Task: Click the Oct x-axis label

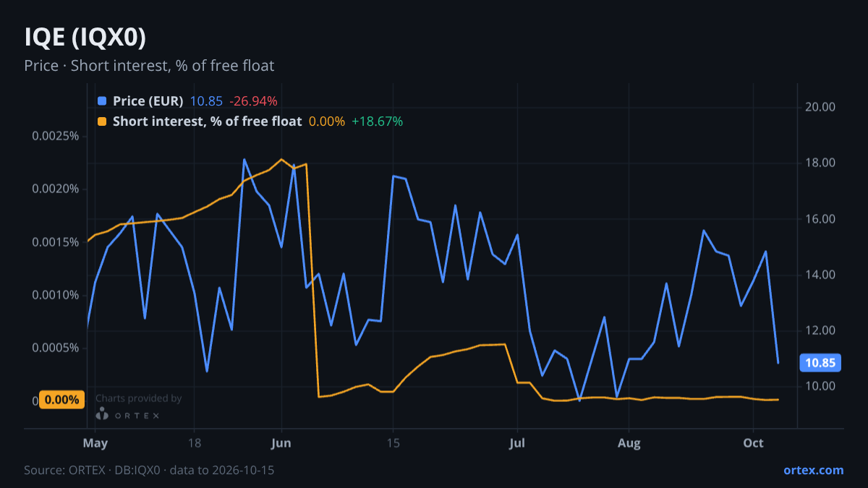Action: click(x=754, y=442)
